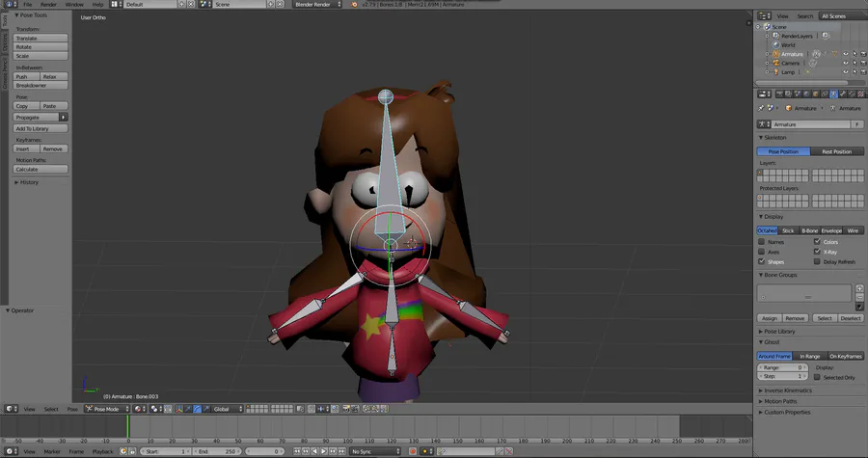The width and height of the screenshot is (868, 458).
Task: Open the Pose Mode selector dropdown
Action: (x=107, y=409)
